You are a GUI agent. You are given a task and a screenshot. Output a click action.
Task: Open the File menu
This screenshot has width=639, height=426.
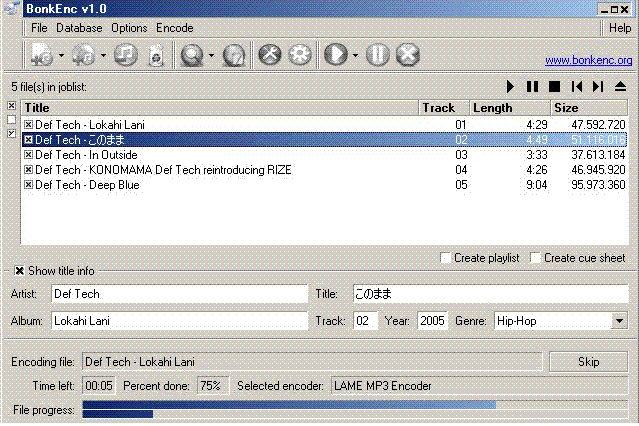[x=39, y=28]
